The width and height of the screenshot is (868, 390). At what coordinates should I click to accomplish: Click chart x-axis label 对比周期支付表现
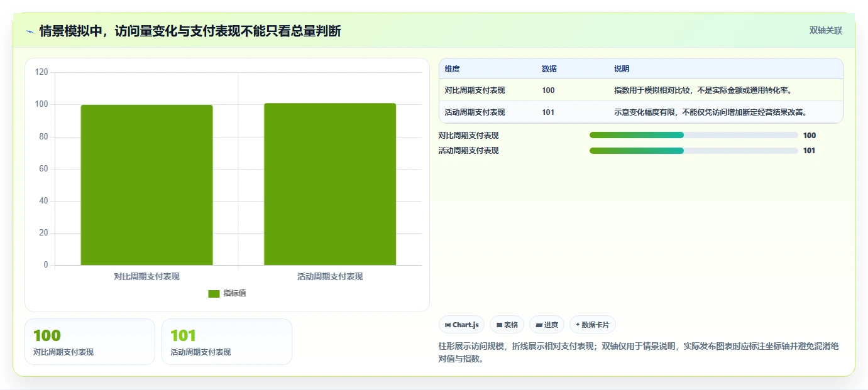click(146, 276)
